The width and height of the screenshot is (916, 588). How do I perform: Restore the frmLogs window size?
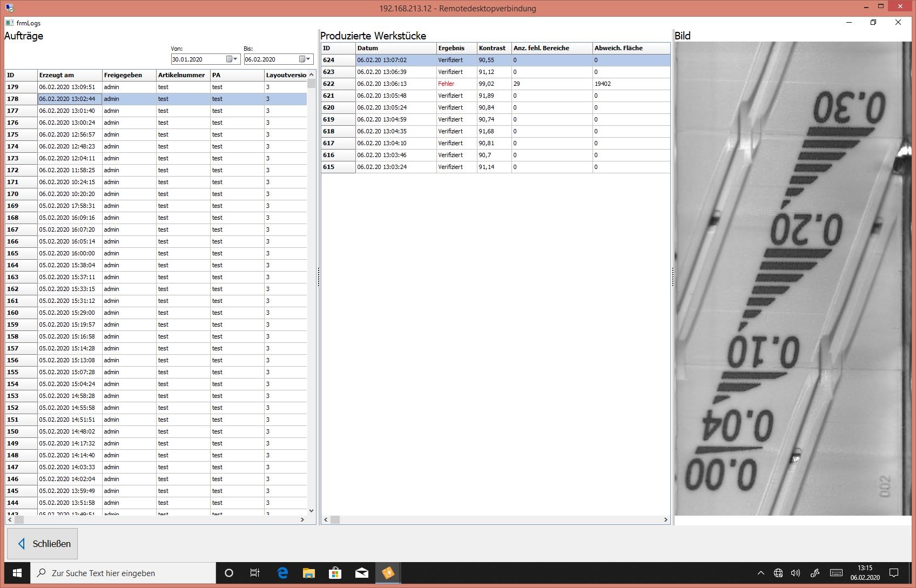pyautogui.click(x=873, y=23)
